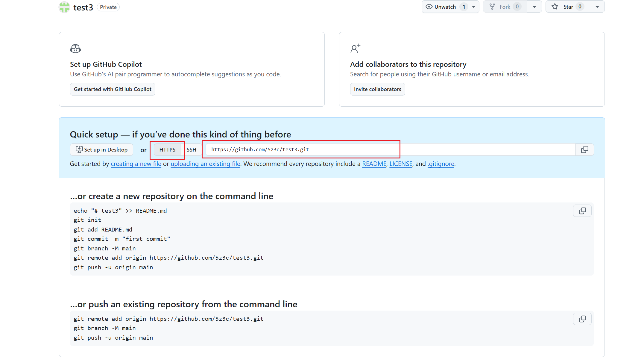
Task: Open the Fork dropdown arrow
Action: pyautogui.click(x=534, y=7)
